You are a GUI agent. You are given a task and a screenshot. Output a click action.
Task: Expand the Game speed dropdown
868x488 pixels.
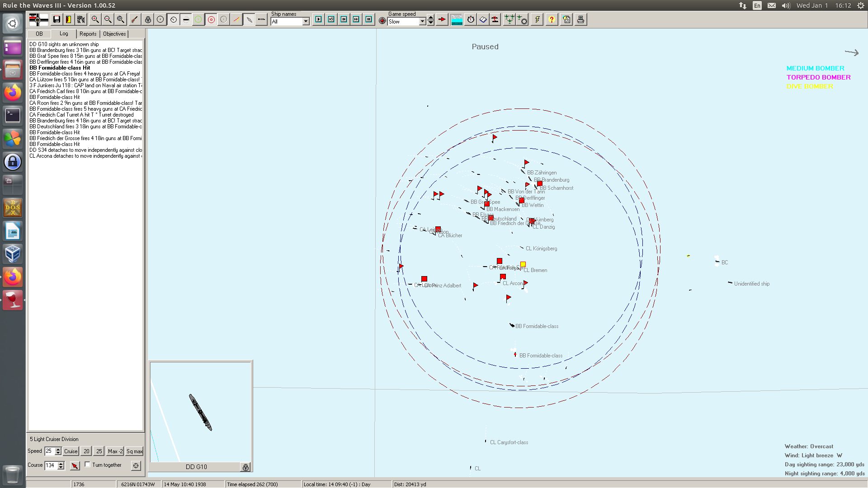point(422,22)
